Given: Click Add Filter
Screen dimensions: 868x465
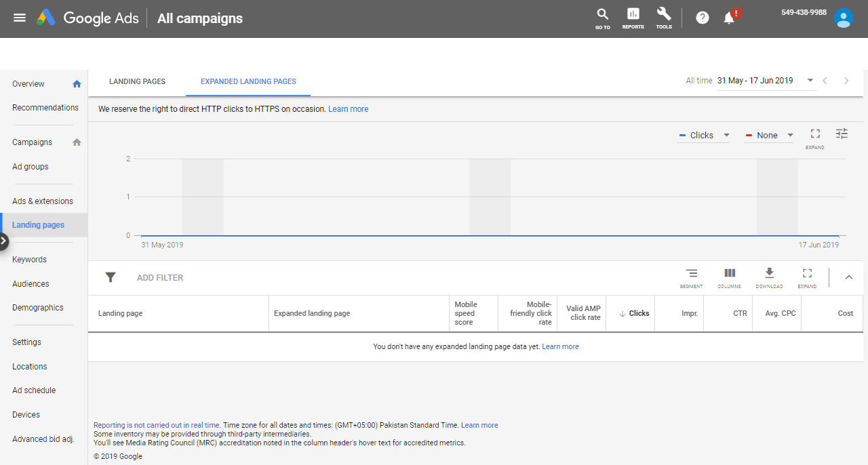Looking at the screenshot, I should tap(160, 278).
